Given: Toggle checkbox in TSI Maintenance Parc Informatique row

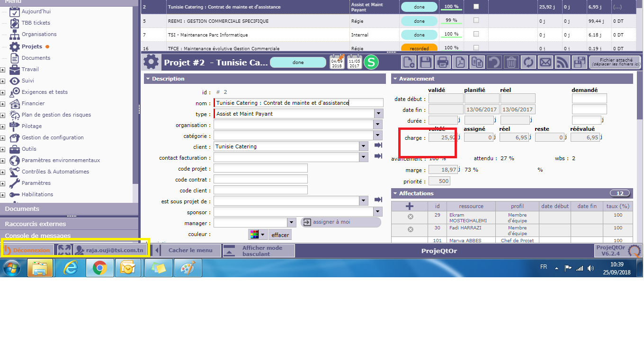Looking at the screenshot, I should click(x=476, y=34).
